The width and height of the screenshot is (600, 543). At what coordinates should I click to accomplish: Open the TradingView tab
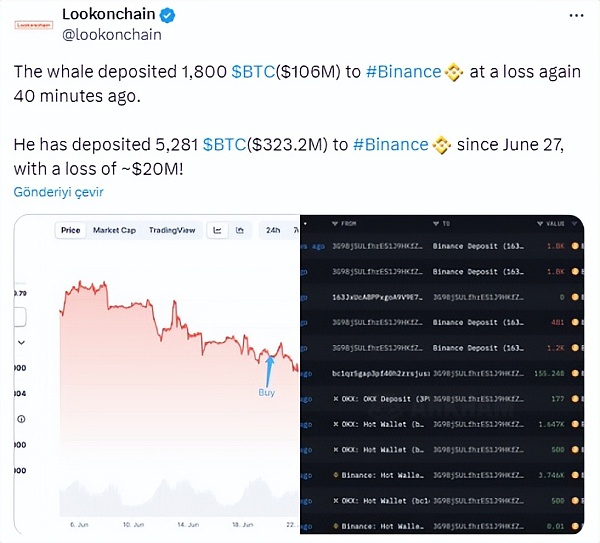coord(172,230)
